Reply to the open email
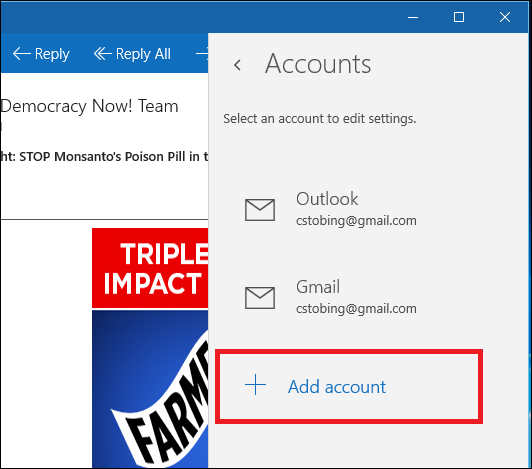Viewport: 532px width, 469px height. coord(41,54)
